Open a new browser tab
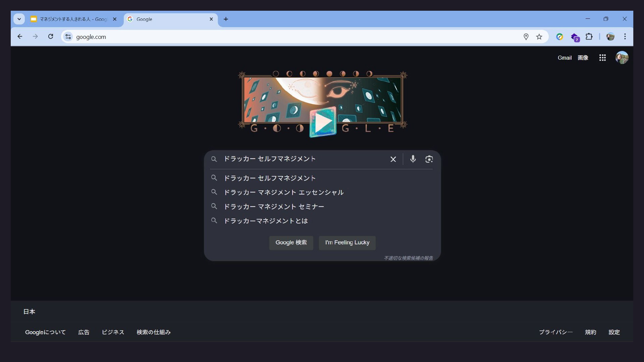Viewport: 644px width, 362px height. 226,19
